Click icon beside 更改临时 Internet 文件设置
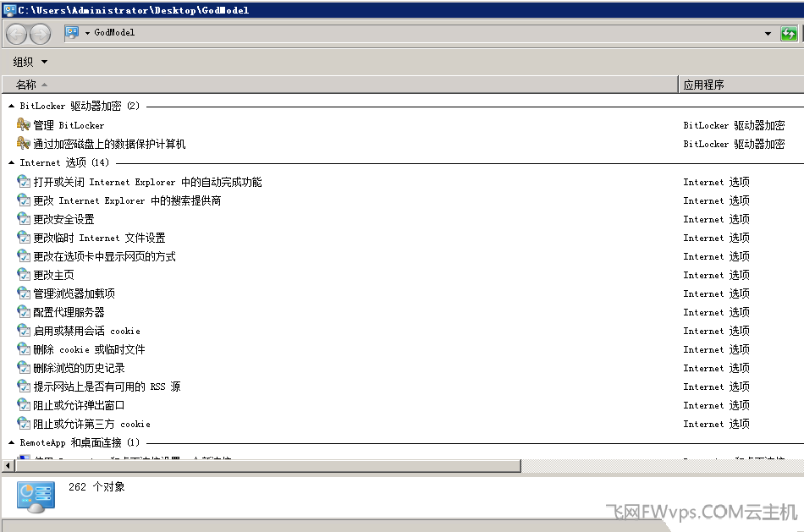804x532 pixels. point(24,238)
